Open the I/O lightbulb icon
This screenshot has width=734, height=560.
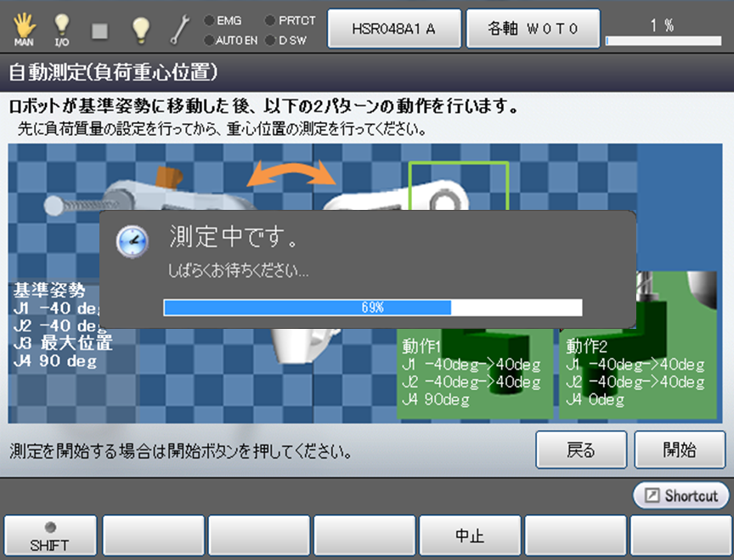point(61,30)
